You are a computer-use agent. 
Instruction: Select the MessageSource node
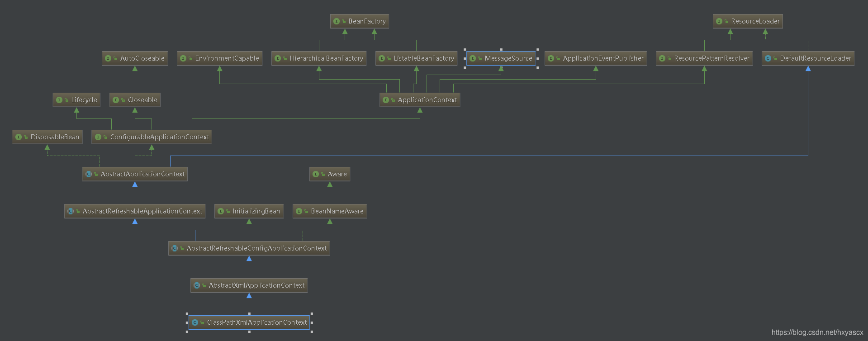pyautogui.click(x=501, y=58)
